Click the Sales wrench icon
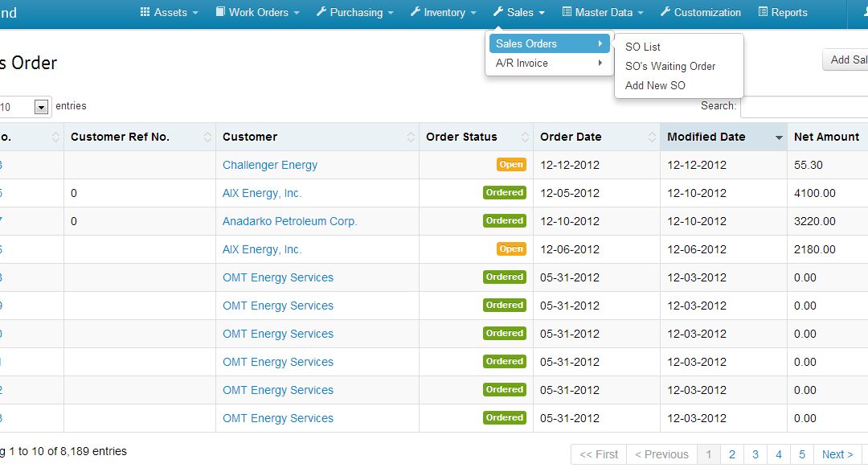This screenshot has height=472, width=868. [498, 11]
